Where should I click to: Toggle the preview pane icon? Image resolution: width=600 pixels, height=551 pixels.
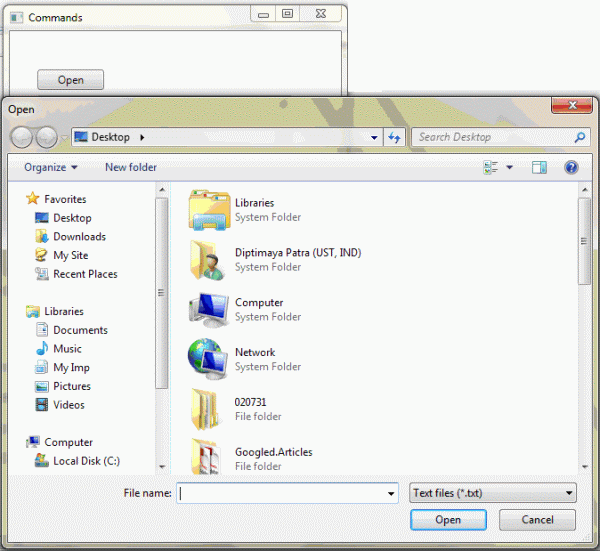pos(539,167)
